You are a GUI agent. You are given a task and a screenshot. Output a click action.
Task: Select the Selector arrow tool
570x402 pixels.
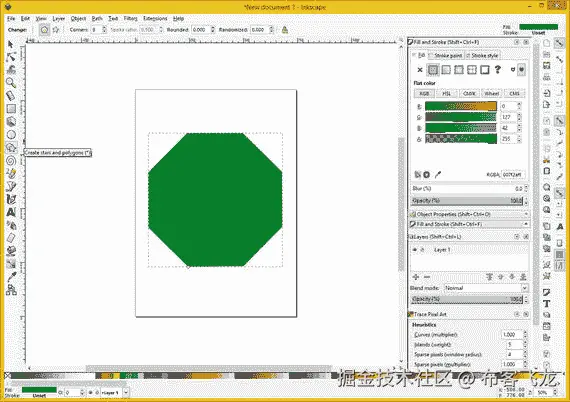click(11, 44)
